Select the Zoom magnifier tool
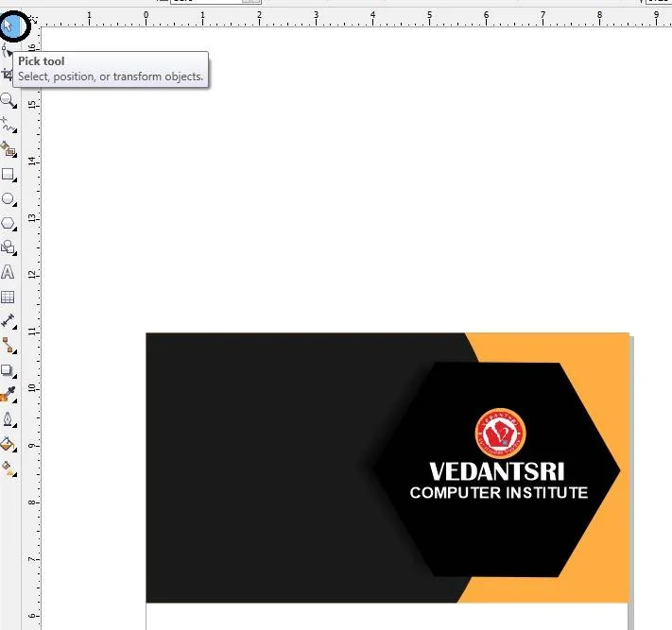 pyautogui.click(x=8, y=101)
